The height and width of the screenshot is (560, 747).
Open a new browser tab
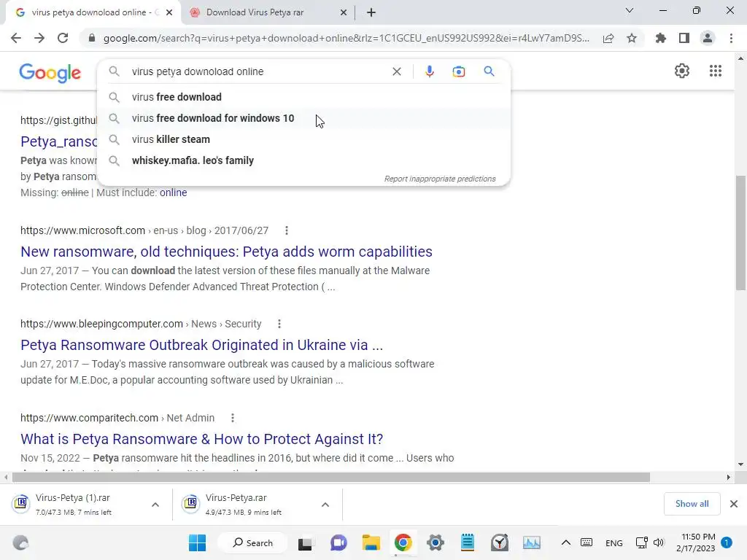point(371,12)
